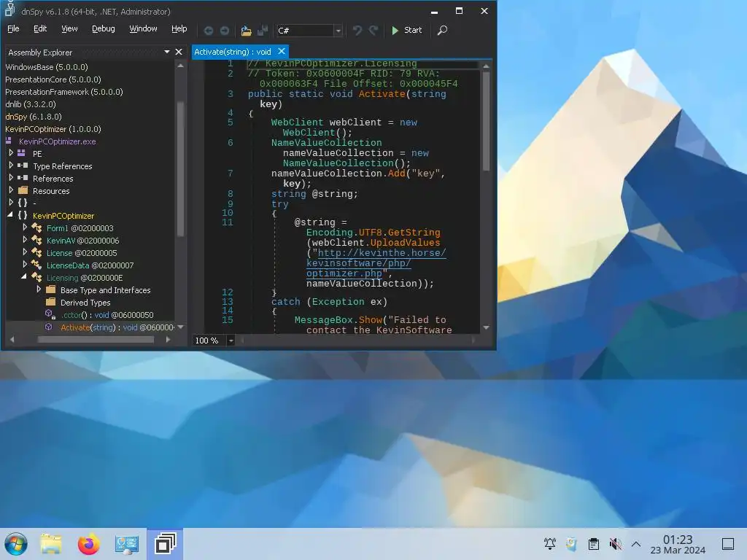The height and width of the screenshot is (560, 747).
Task: Start debugging with the green Start button
Action: coord(406,30)
